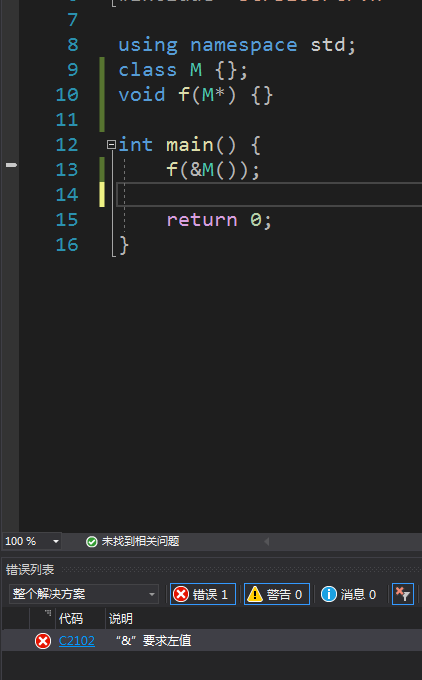Click the 未找到相关问题 status text
This screenshot has width=422, height=680.
(140, 542)
